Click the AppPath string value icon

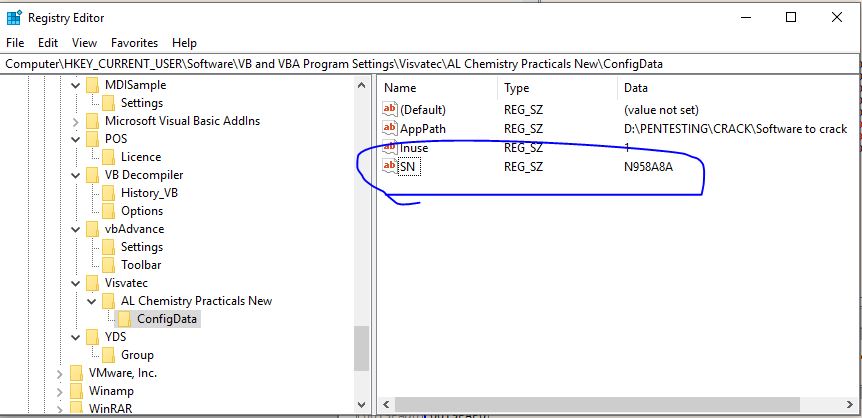pyautogui.click(x=389, y=129)
